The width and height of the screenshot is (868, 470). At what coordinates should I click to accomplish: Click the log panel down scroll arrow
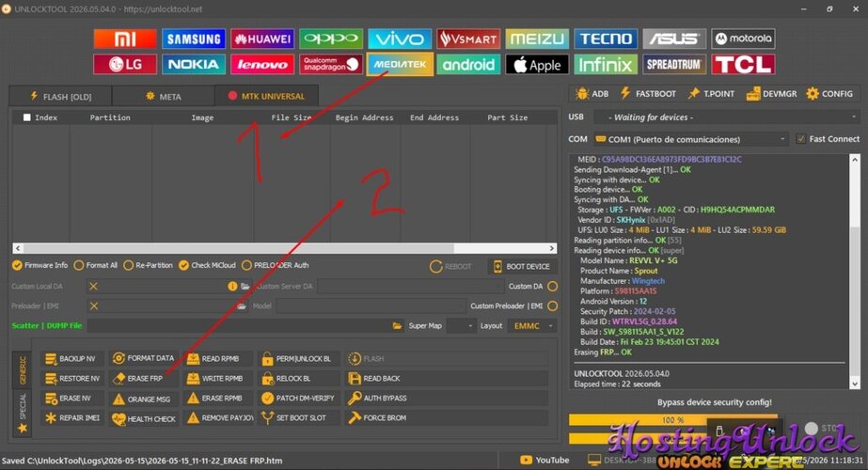(855, 384)
